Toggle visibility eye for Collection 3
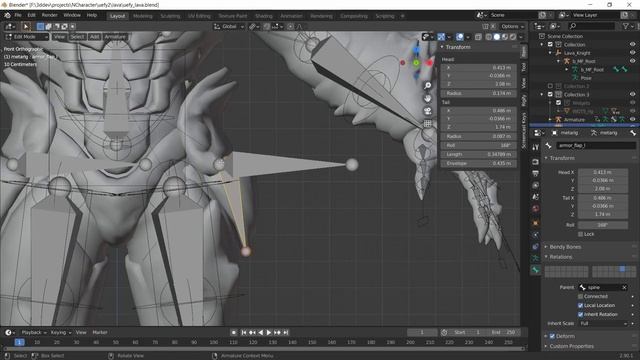This screenshot has width=640, height=360. click(633, 94)
